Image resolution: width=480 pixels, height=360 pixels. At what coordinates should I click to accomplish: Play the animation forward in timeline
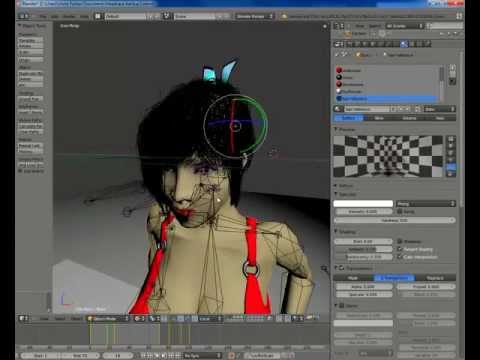pos(163,355)
